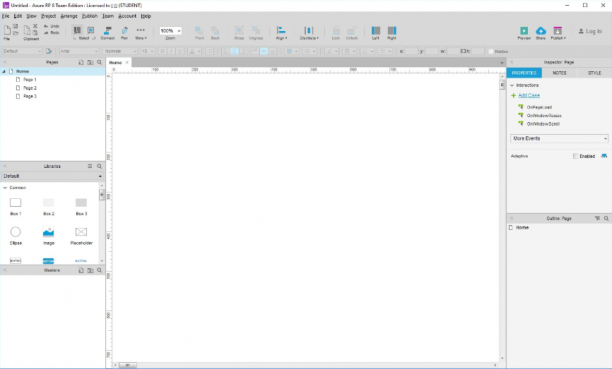Open the Arrange menu
612x369 pixels.
point(69,16)
